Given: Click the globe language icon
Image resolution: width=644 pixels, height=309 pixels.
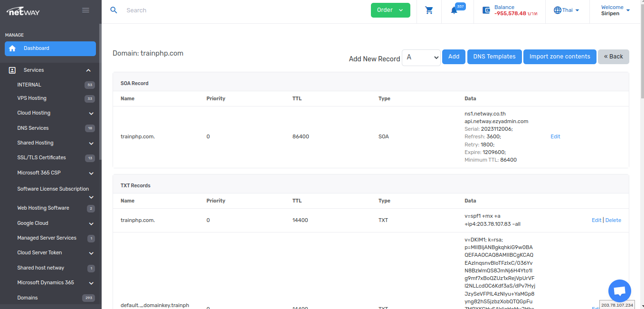Looking at the screenshot, I should [x=558, y=10].
